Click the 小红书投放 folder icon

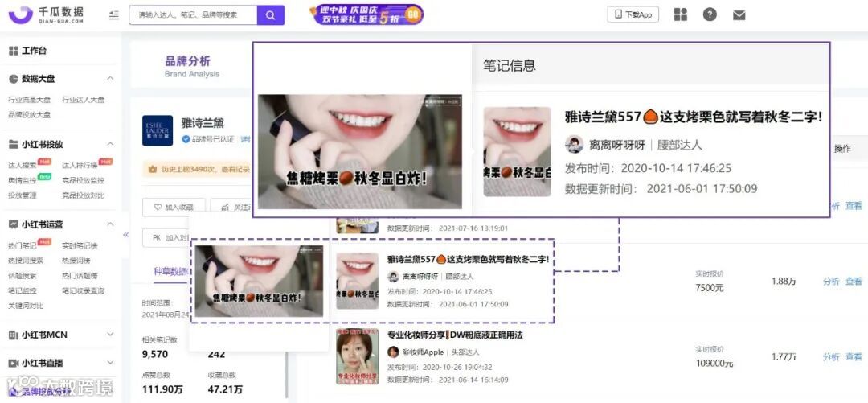pos(14,144)
